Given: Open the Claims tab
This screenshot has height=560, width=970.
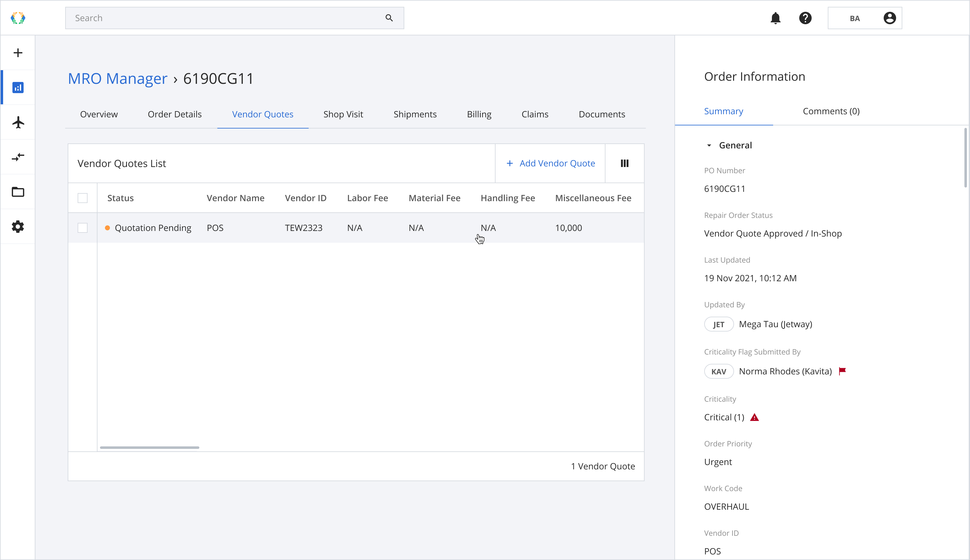Looking at the screenshot, I should 535,114.
